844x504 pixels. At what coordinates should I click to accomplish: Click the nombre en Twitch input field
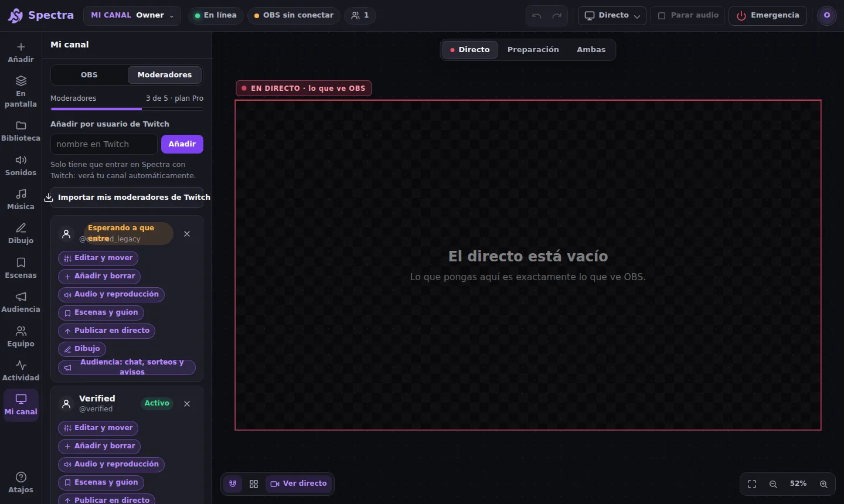[x=104, y=144]
